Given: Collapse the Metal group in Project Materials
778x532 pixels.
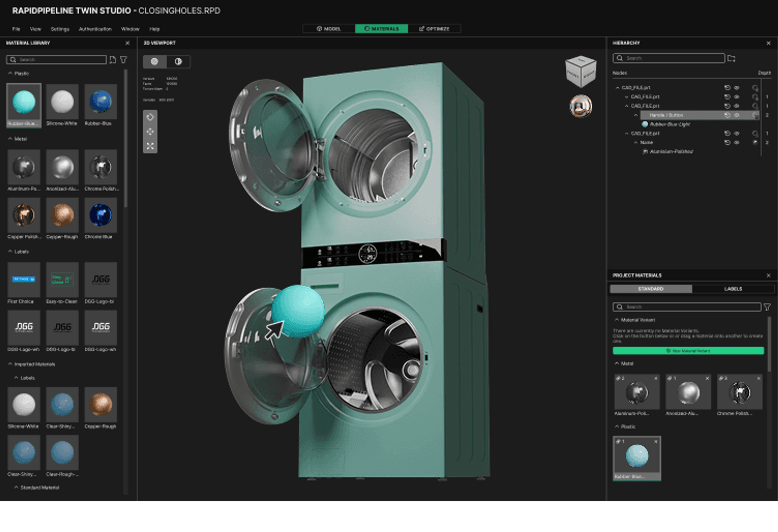Looking at the screenshot, I should click(x=617, y=364).
